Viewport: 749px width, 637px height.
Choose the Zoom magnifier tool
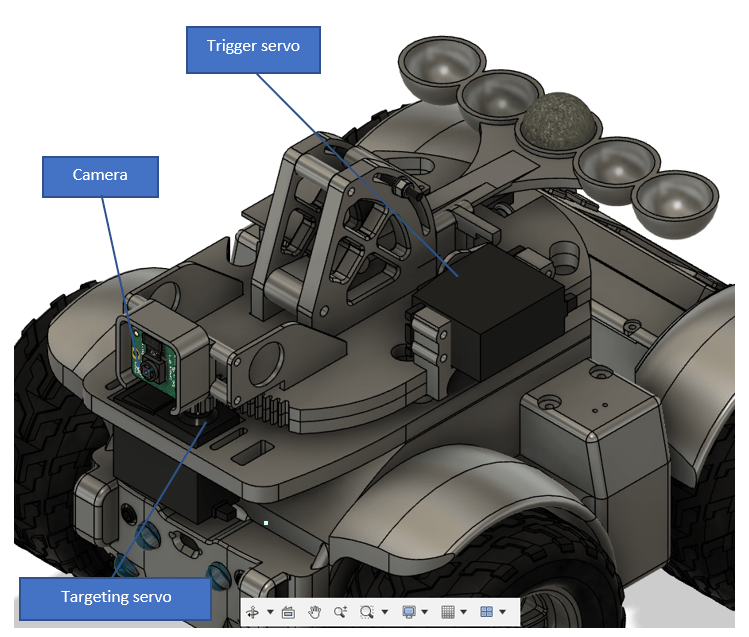tap(340, 612)
